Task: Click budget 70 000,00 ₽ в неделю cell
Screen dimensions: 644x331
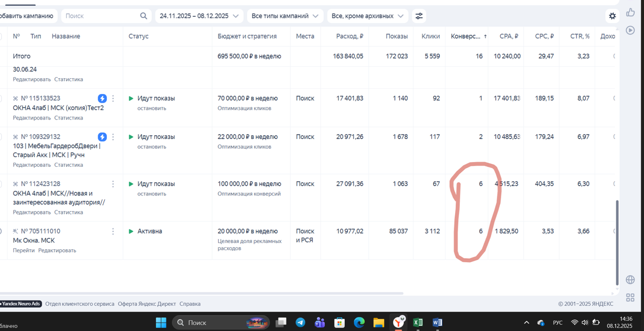Action: [248, 98]
